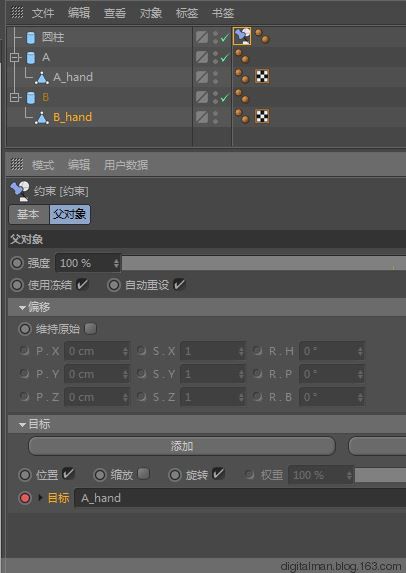
Task: Switch to the 父对象 tab
Action: click(69, 214)
